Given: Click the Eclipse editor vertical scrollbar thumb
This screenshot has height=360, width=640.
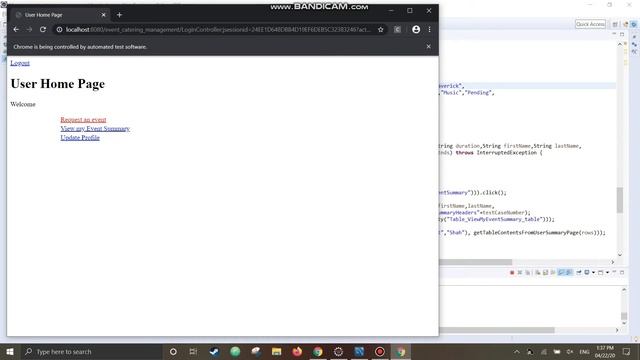Looking at the screenshot, I should click(x=620, y=200).
